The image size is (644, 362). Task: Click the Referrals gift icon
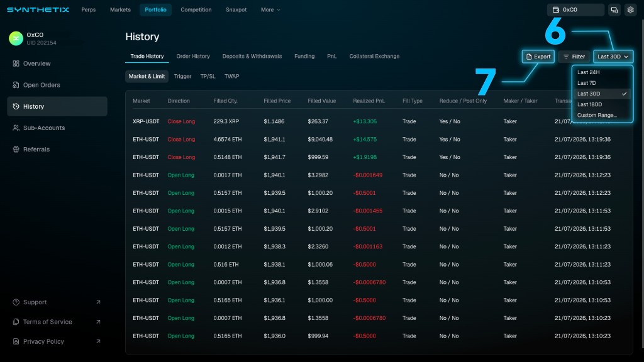click(x=16, y=150)
